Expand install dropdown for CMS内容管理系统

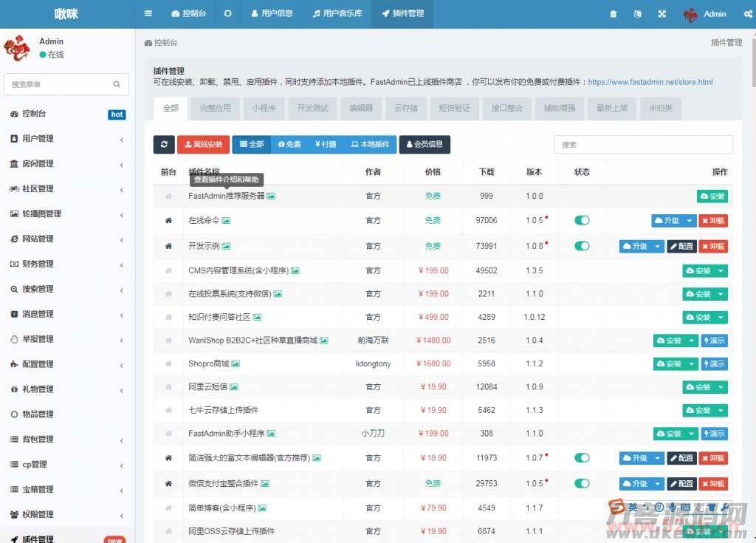click(721, 271)
